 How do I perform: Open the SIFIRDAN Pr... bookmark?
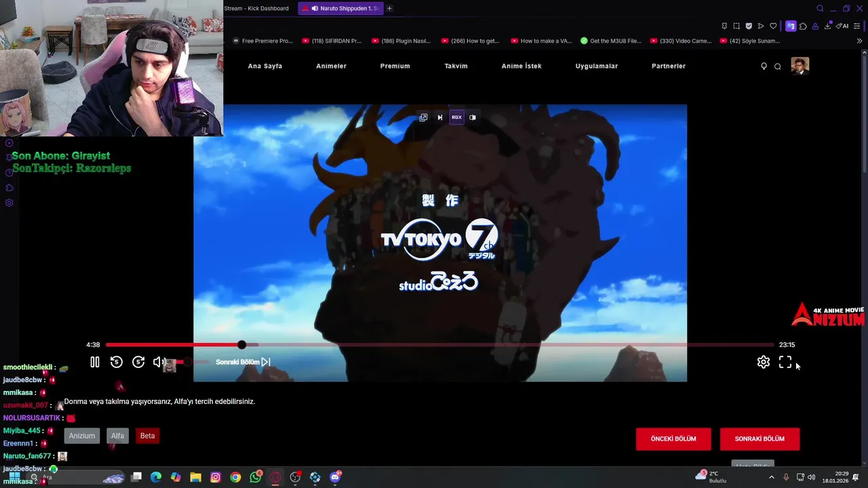point(332,41)
